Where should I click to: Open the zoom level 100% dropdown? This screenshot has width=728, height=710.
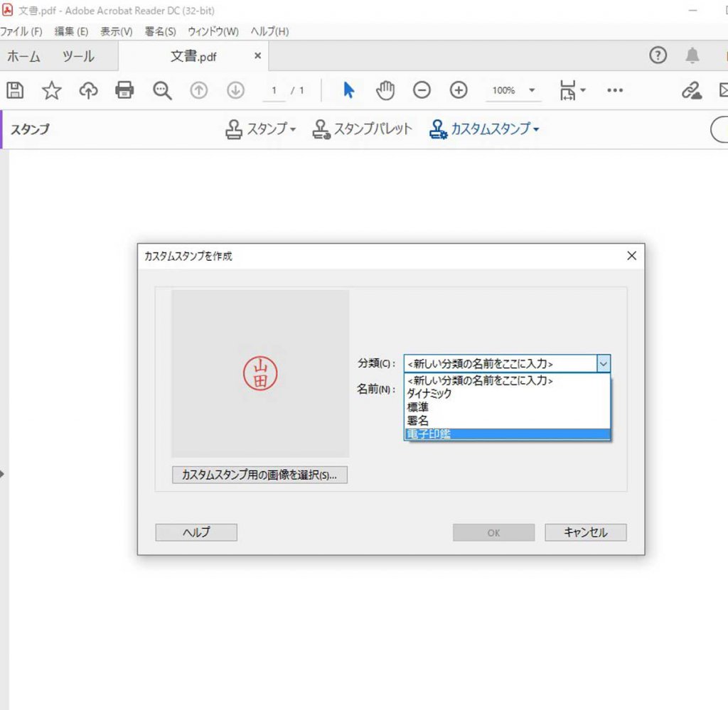513,90
